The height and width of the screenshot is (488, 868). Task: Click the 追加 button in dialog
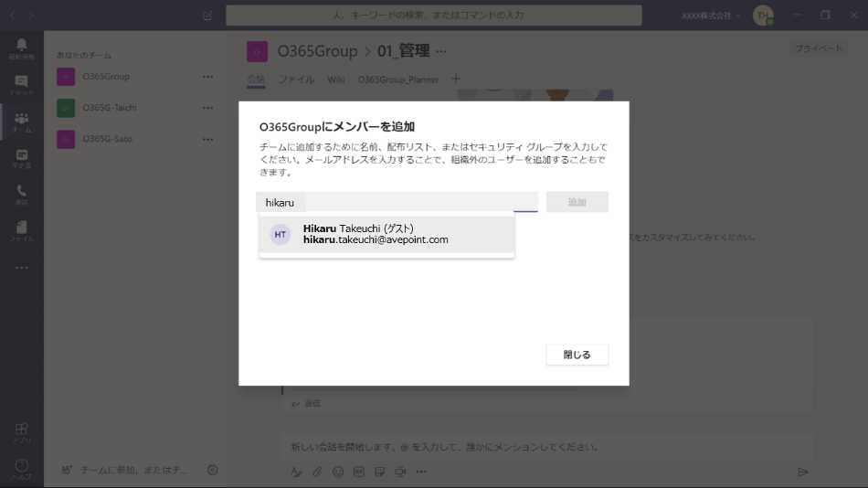point(577,202)
